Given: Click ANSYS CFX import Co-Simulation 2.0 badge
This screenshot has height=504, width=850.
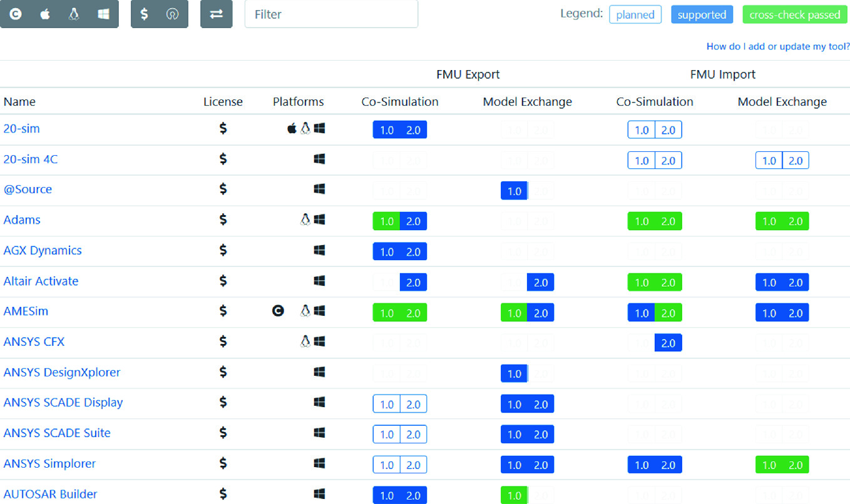Looking at the screenshot, I should pyautogui.click(x=668, y=343).
